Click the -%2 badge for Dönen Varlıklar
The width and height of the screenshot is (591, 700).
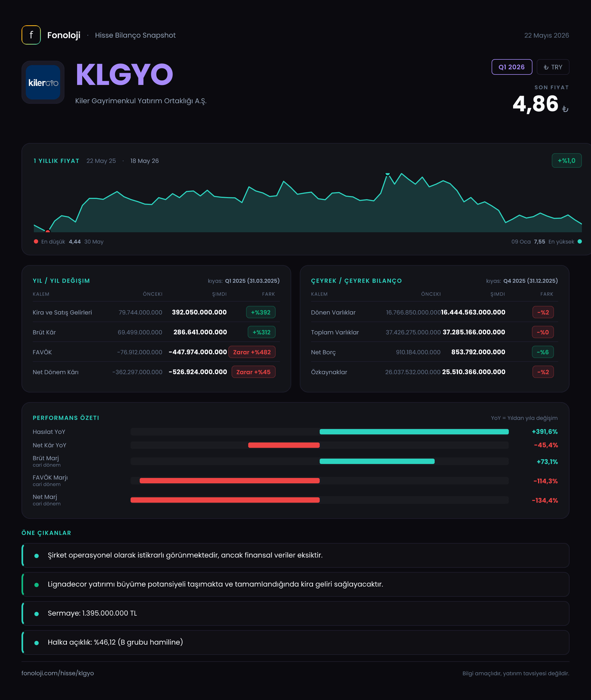point(543,312)
